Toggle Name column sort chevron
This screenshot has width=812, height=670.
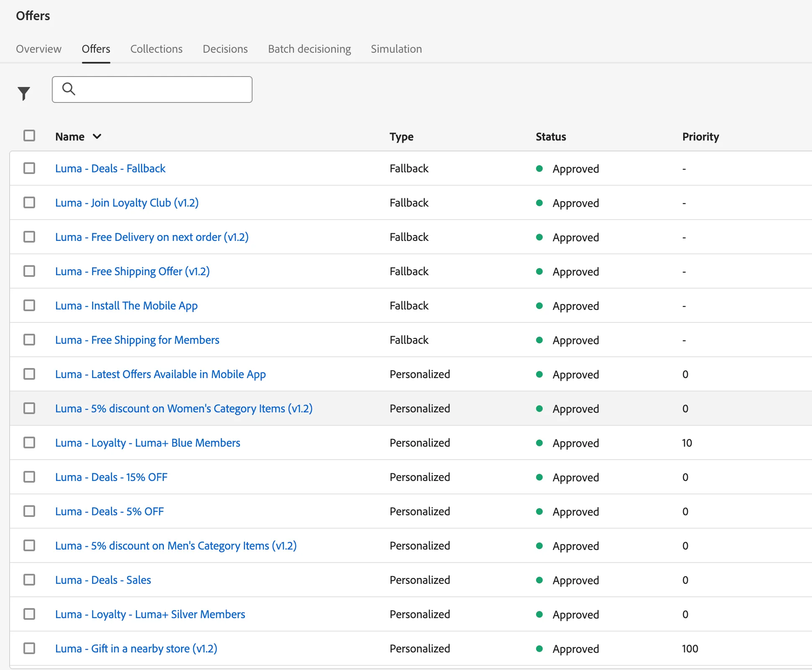click(x=97, y=136)
